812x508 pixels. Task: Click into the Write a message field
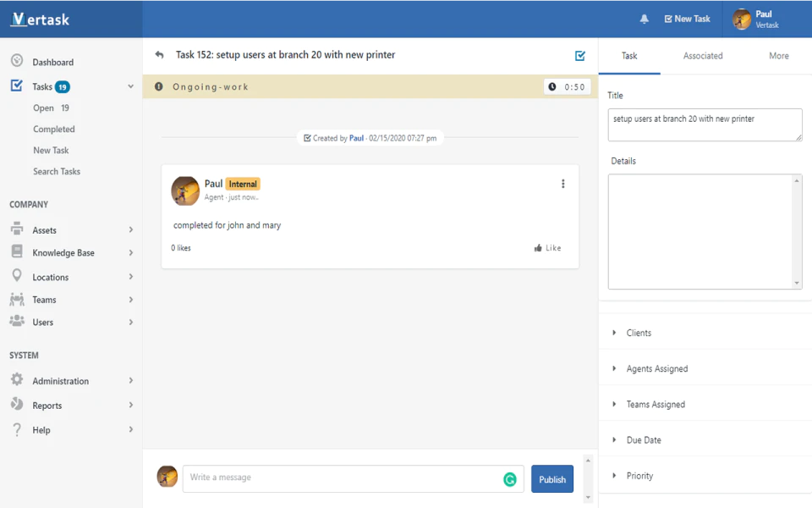[354, 478]
